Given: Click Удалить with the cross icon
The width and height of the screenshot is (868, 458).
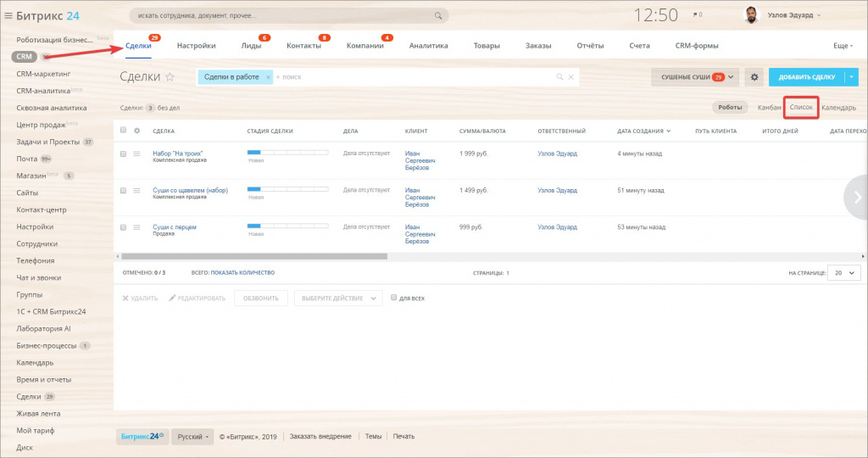Looking at the screenshot, I should pyautogui.click(x=140, y=298).
